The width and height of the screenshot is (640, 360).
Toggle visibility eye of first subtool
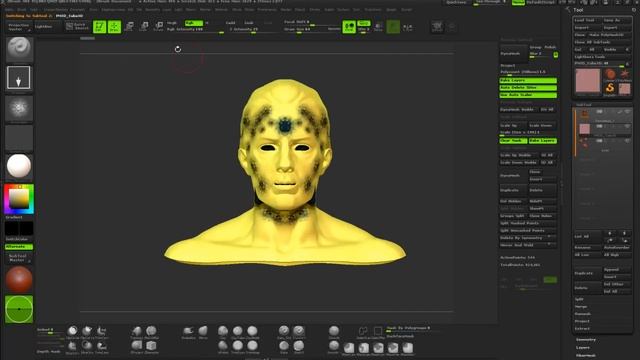point(627,111)
